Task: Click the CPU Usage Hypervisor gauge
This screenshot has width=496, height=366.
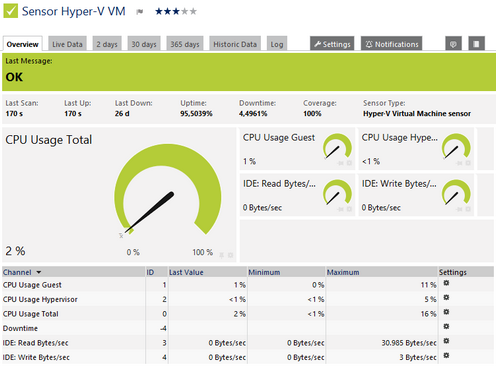Action: (x=456, y=147)
